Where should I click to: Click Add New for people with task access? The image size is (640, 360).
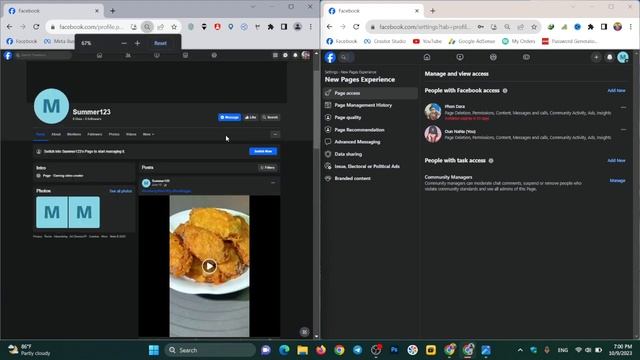click(x=616, y=160)
